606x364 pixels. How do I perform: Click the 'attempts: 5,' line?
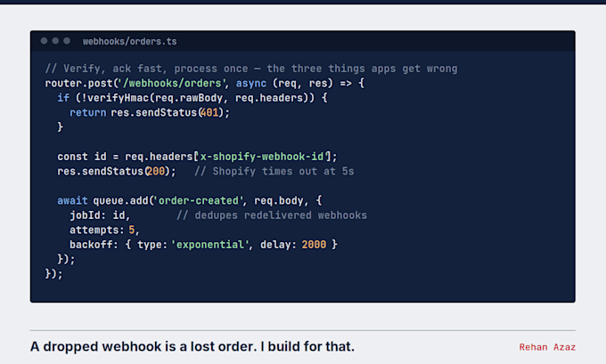104,230
